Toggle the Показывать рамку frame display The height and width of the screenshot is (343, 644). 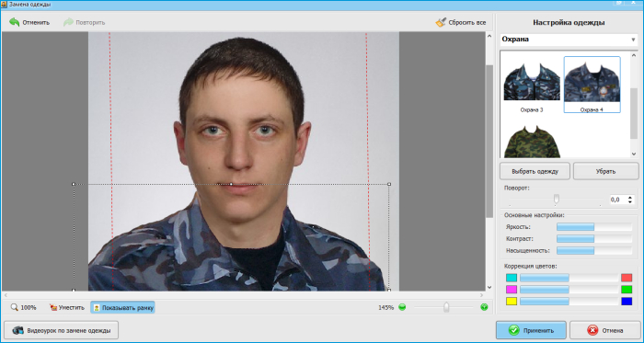122,307
